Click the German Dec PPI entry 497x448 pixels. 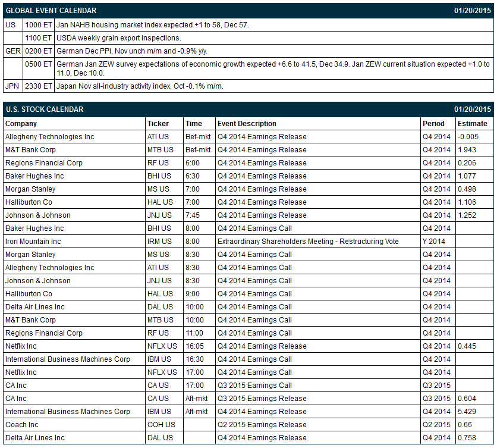pyautogui.click(x=132, y=51)
